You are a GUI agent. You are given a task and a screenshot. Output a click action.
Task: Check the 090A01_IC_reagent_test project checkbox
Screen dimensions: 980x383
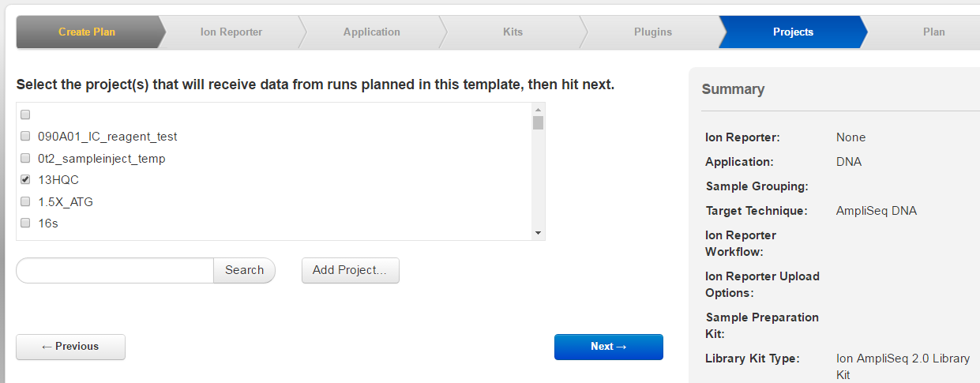click(x=25, y=137)
